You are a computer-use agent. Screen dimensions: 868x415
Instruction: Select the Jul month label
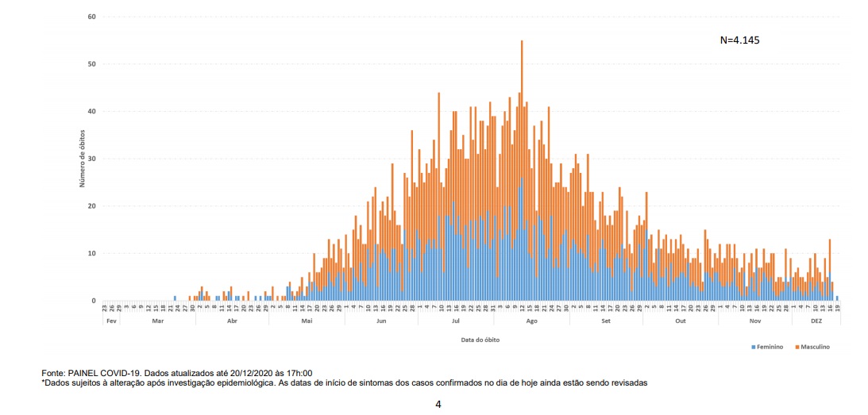456,321
